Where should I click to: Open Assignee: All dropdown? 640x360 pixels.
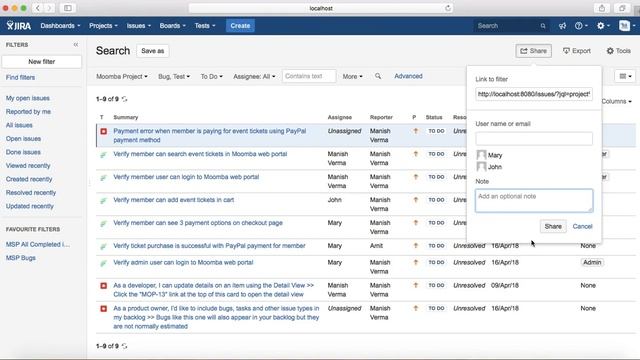(254, 76)
